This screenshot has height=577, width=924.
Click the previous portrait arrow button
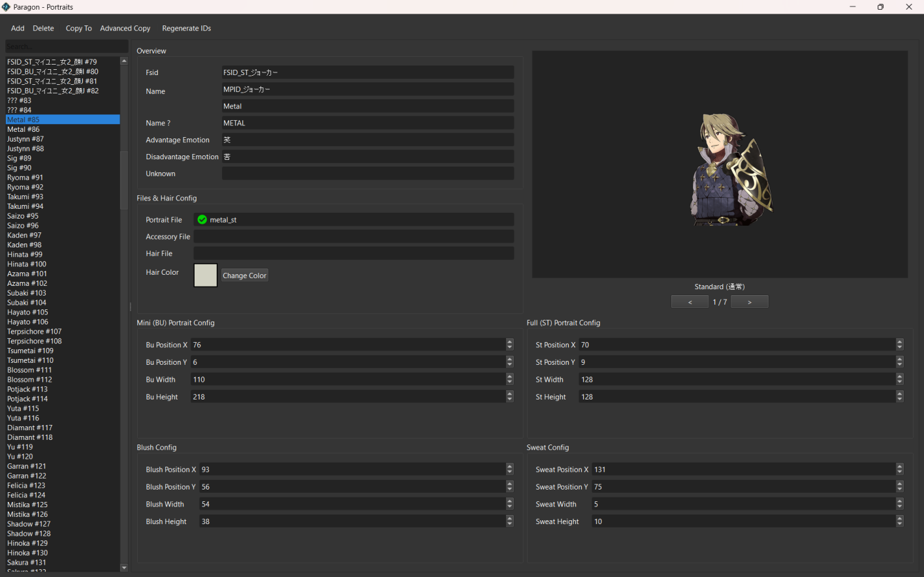pos(690,302)
